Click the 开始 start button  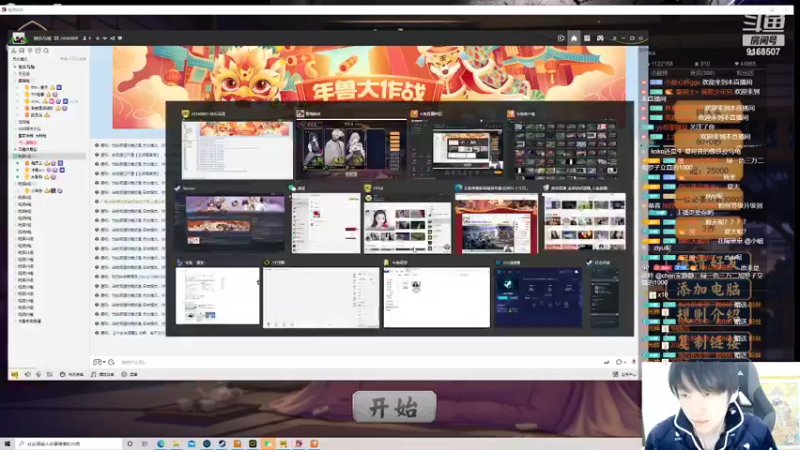click(x=394, y=407)
